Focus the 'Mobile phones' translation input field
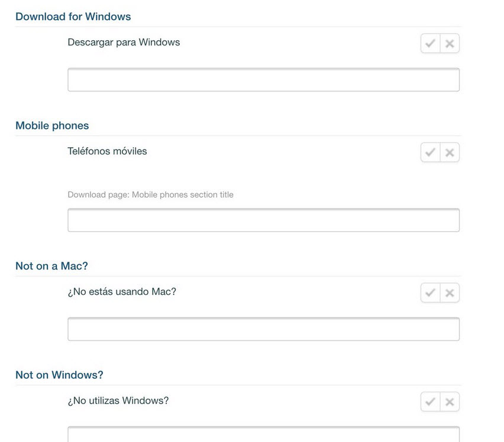Image resolution: width=504 pixels, height=442 pixels. point(263,220)
